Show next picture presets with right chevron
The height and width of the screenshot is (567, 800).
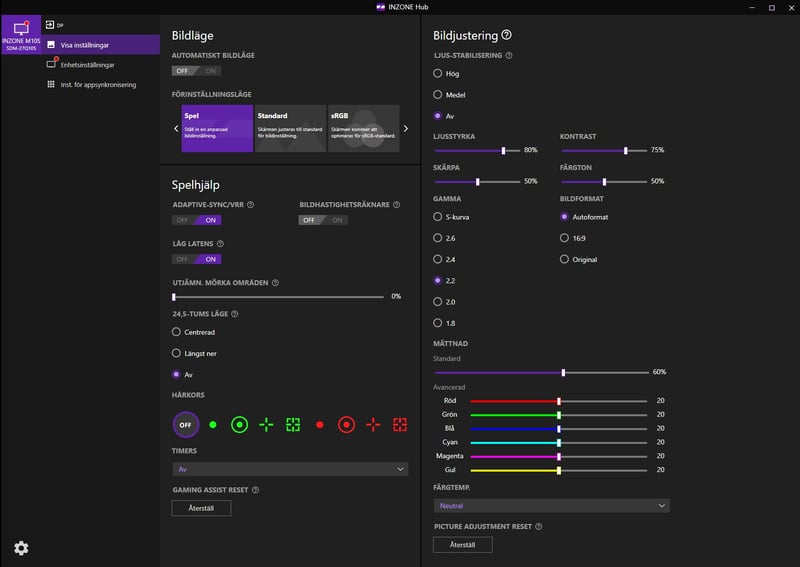[406, 128]
